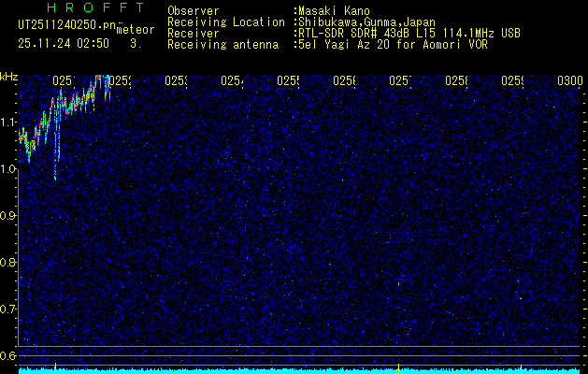This screenshot has width=588, height=374.
Task: Click the yellow bottom tick below 0251
Action: 55,368
